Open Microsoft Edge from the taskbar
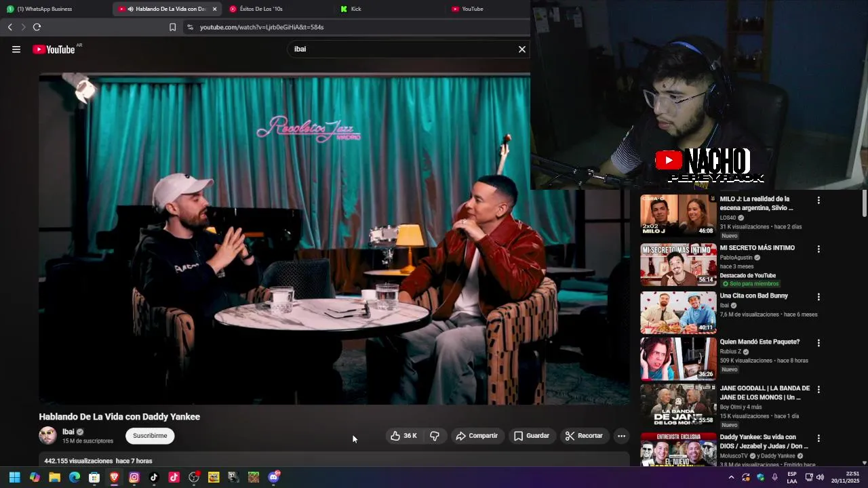This screenshot has height=488, width=868. 75,477
